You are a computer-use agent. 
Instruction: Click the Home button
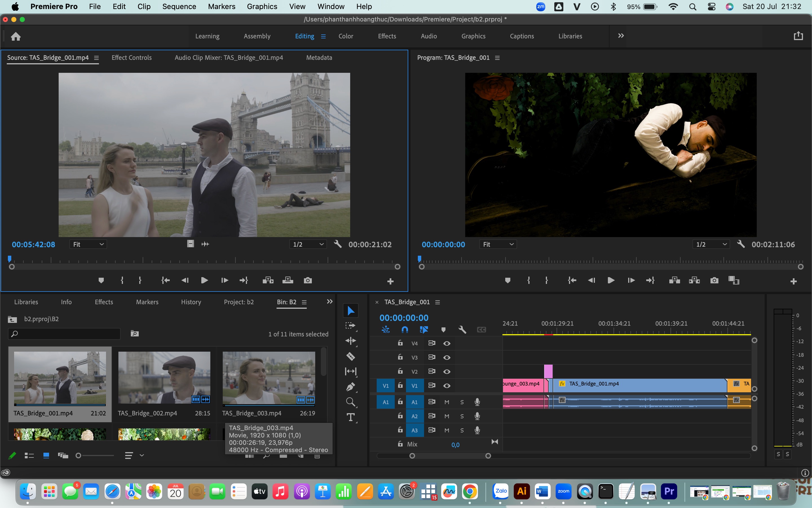16,36
